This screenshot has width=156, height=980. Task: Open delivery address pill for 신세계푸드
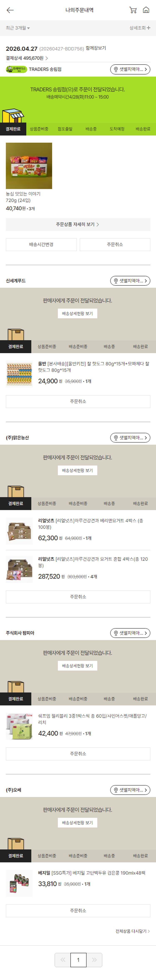pos(130,281)
